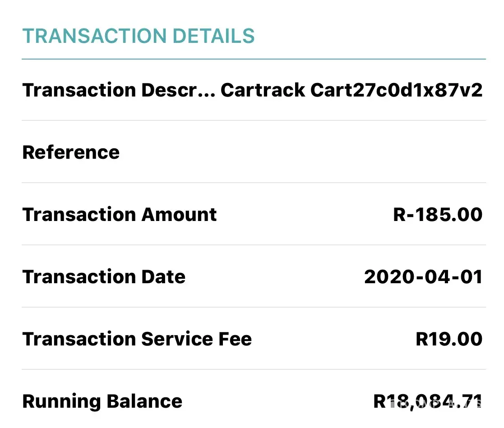Select the Running Balance label
504x428 pixels.
click(102, 401)
